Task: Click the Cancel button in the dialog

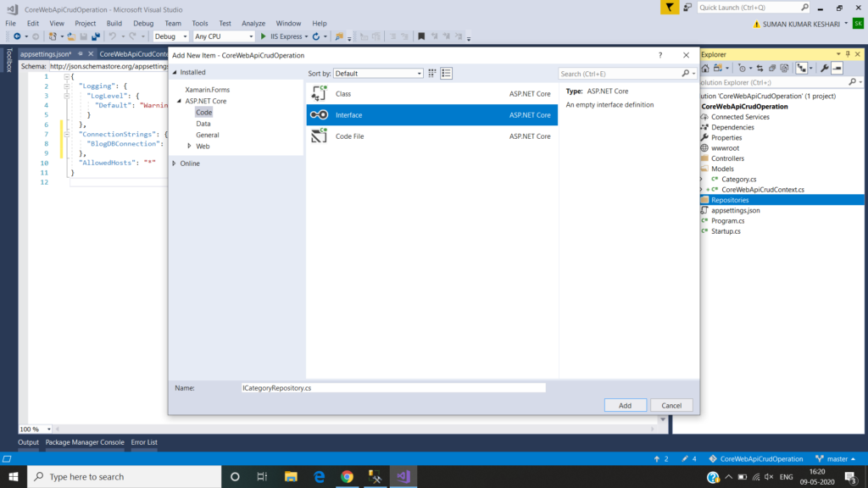Action: [671, 405]
